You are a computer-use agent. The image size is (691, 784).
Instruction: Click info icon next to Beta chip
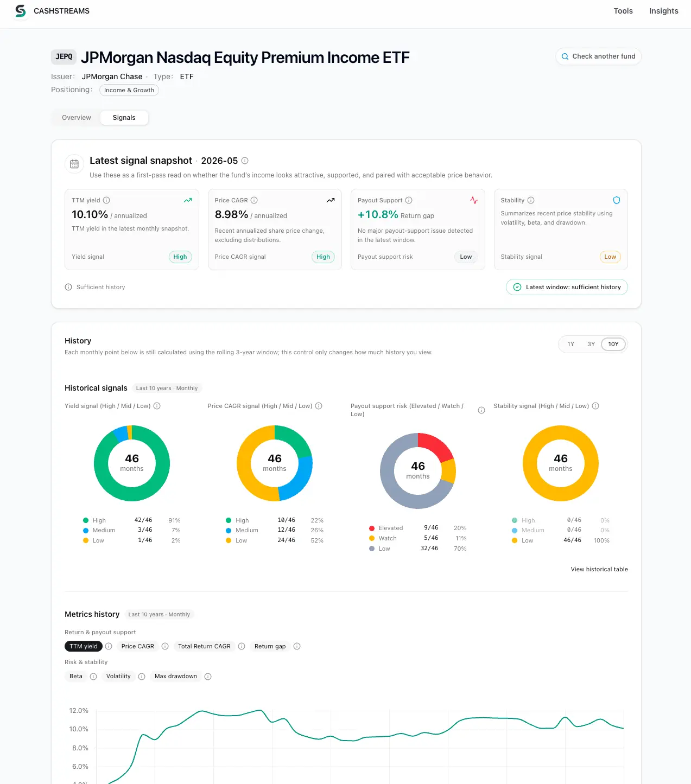(x=93, y=677)
